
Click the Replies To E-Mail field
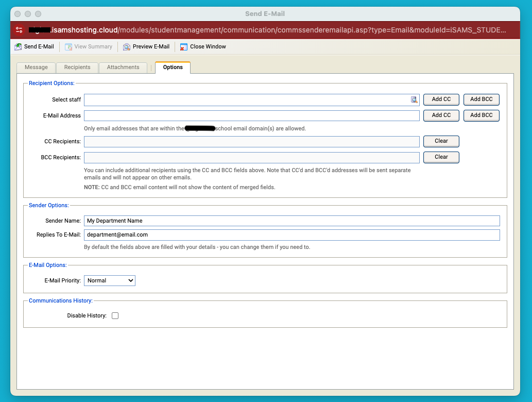click(x=291, y=235)
